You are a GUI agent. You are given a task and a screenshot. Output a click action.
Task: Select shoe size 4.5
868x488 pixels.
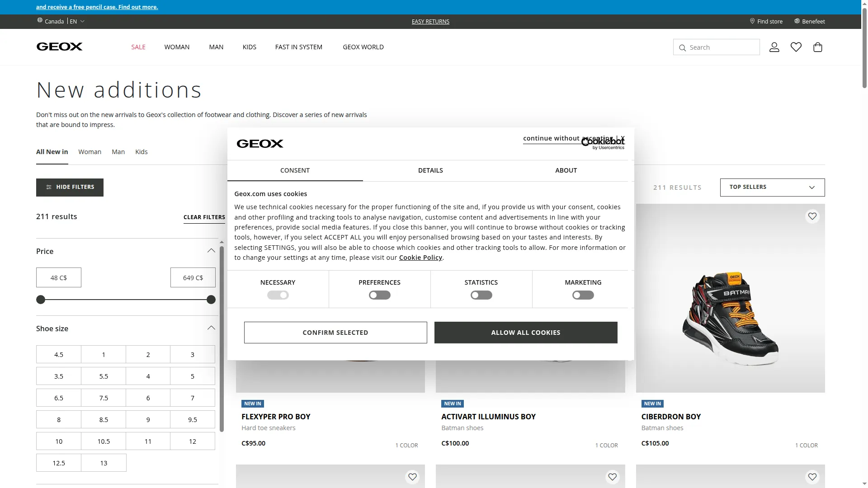tap(59, 354)
